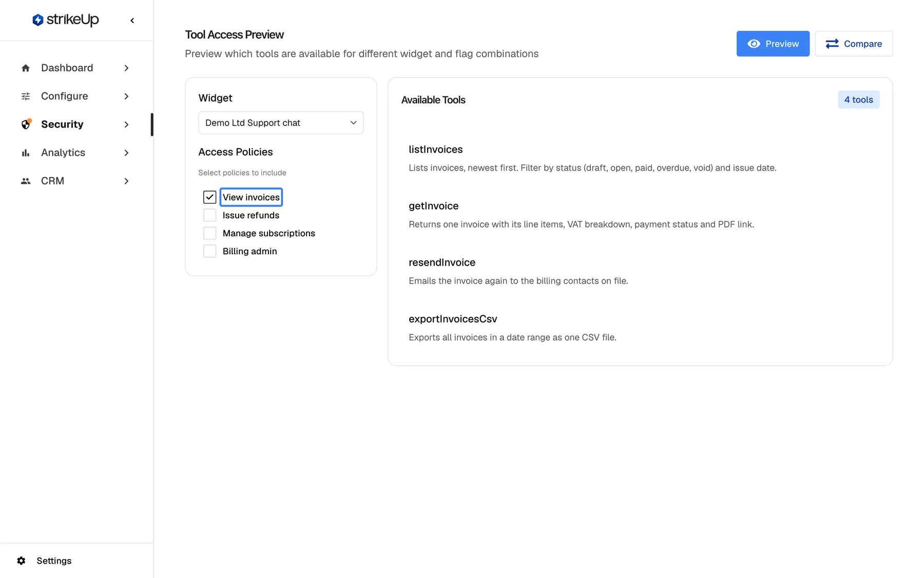This screenshot has height=578, width=924.
Task: Click the Configure sliders icon
Action: pos(26,96)
